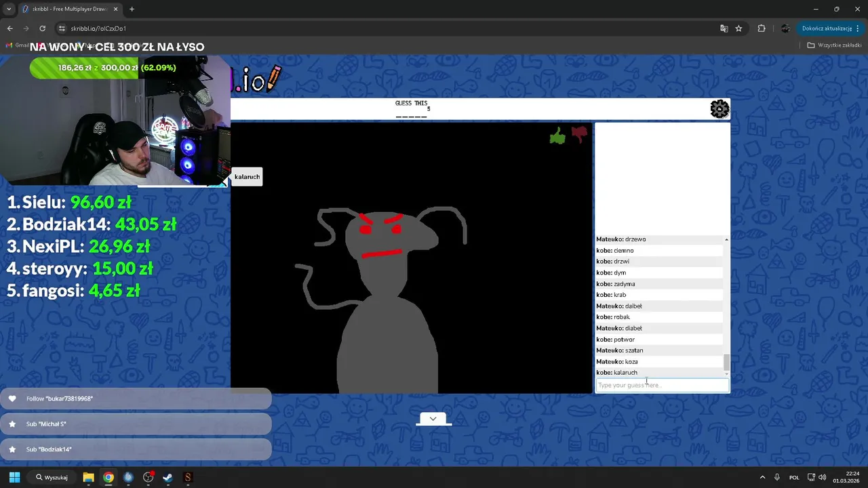The image size is (868, 488).
Task: Open the red S app in taskbar
Action: click(188, 477)
